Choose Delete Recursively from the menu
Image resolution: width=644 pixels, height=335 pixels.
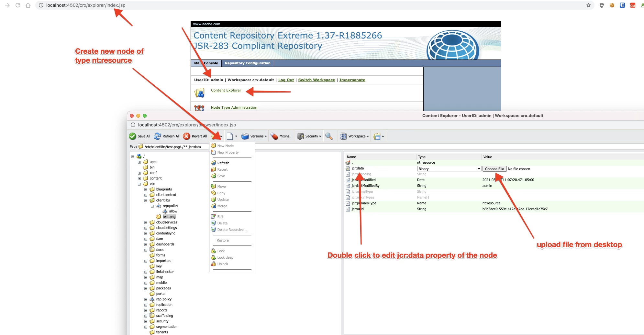pos(232,230)
